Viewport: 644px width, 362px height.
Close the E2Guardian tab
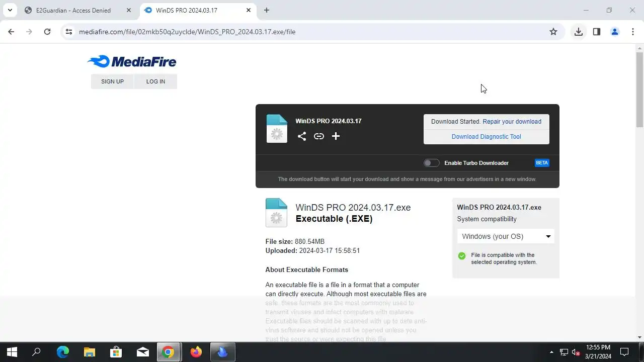(x=128, y=10)
